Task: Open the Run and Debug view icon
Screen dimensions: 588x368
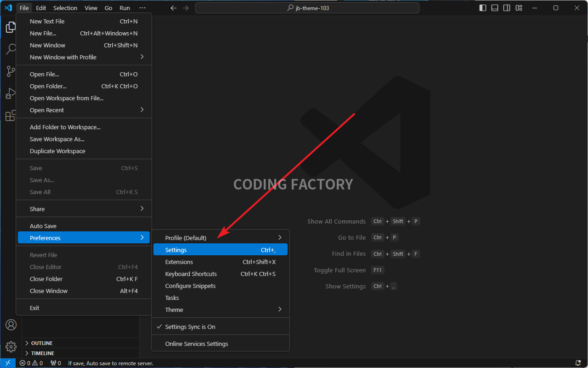Action: tap(11, 93)
